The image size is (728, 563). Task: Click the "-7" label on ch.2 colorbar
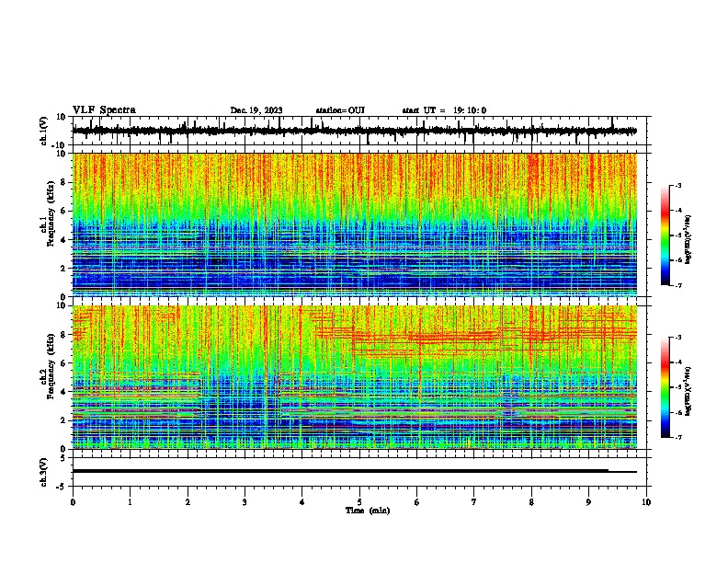(677, 438)
